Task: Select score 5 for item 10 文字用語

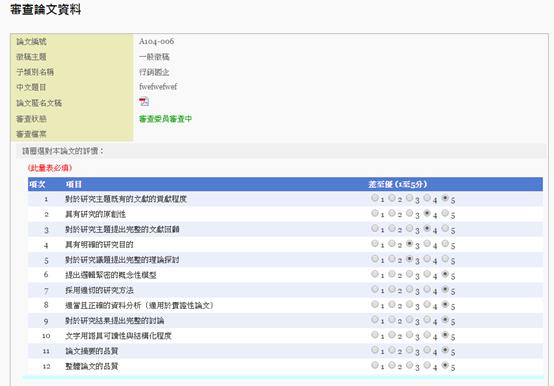Action: click(445, 335)
